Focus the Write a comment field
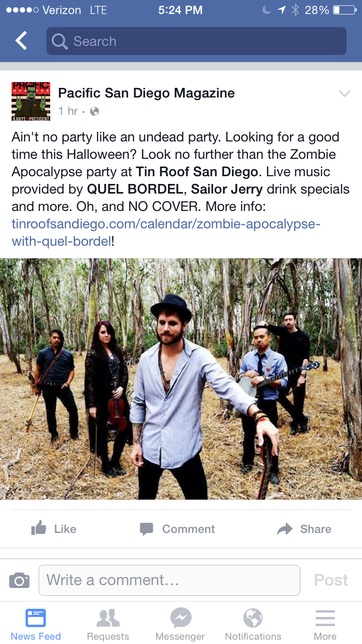Screen dimensions: 362x644 [169, 580]
